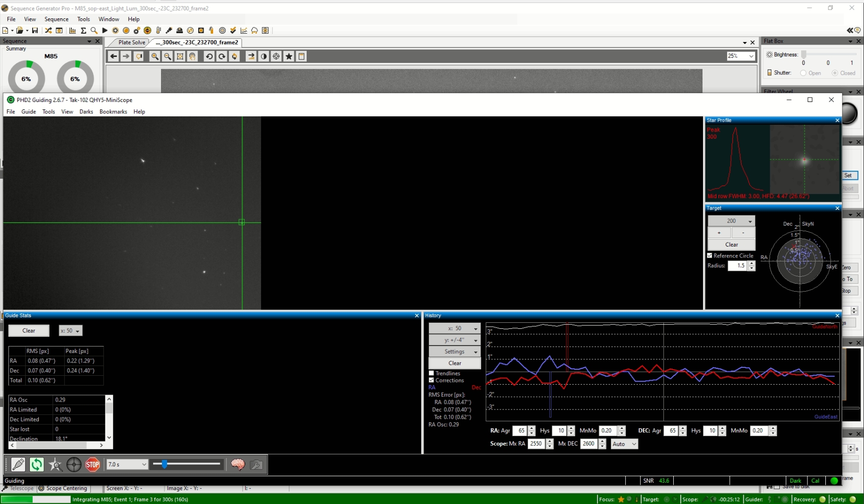Increase Scope Mx RA stepper
Image resolution: width=864 pixels, height=504 pixels.
[x=549, y=442]
